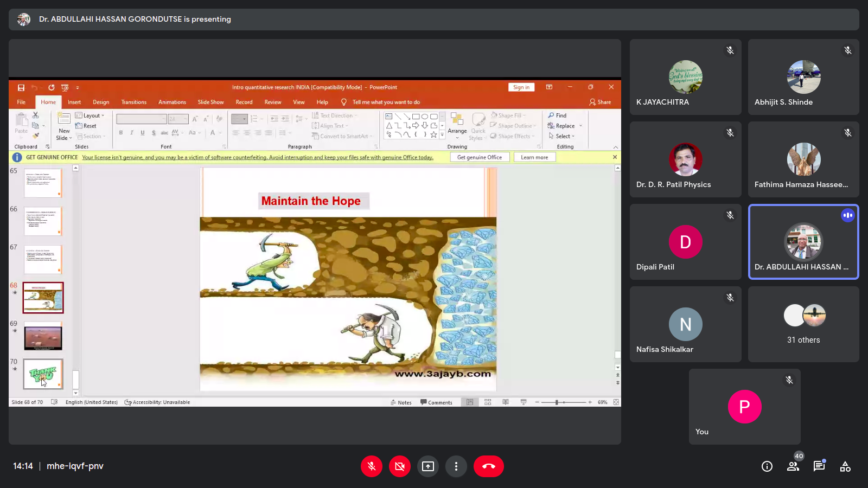The image size is (868, 488).
Task: Click zoom in plus button
Action: pyautogui.click(x=590, y=402)
